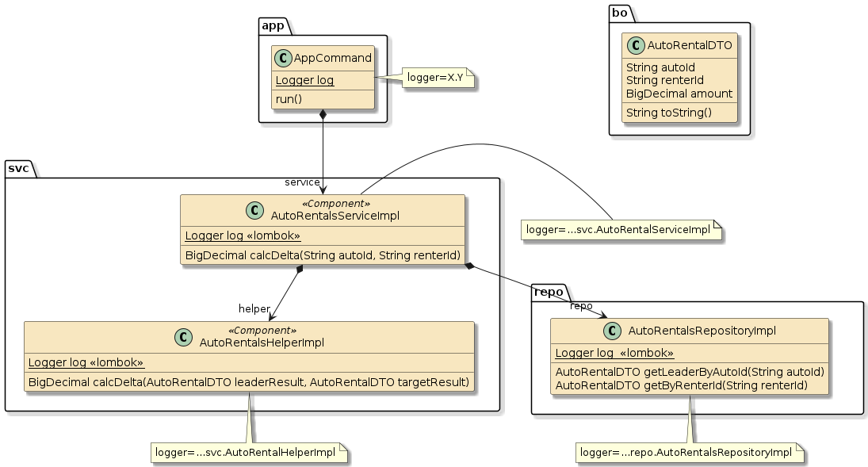Click the 'service' association label
The width and height of the screenshot is (868, 467).
[302, 182]
